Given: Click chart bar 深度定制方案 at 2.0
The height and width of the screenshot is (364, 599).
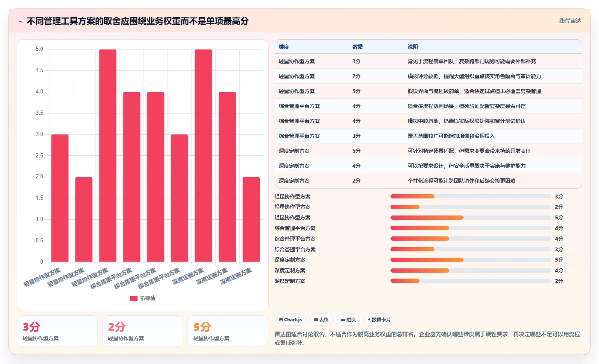Looking at the screenshot, I should (251, 219).
